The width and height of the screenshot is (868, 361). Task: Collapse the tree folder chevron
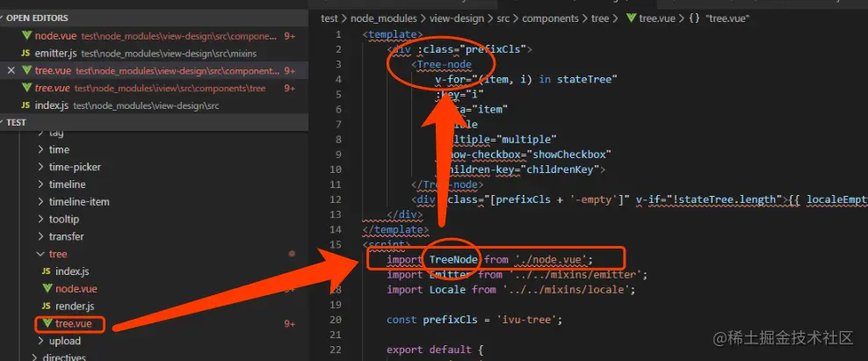(x=41, y=254)
